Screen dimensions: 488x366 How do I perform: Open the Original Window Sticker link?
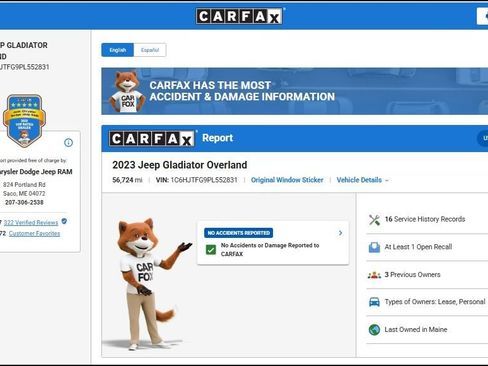click(287, 180)
